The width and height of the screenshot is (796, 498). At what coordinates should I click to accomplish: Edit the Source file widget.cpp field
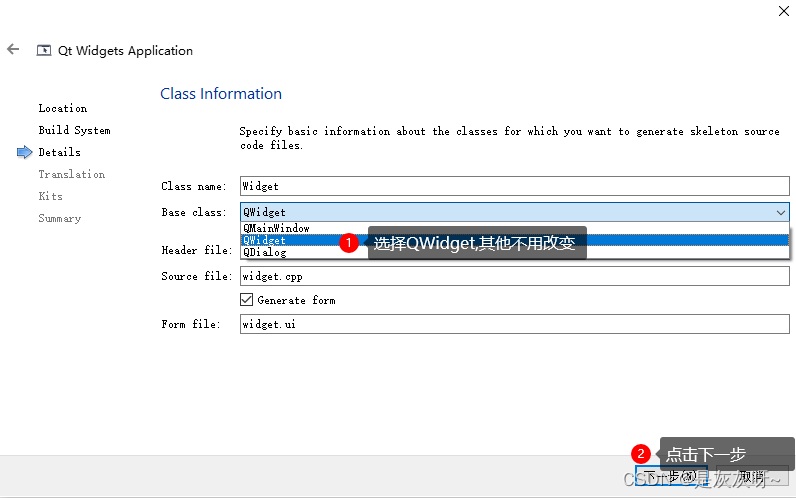(514, 276)
